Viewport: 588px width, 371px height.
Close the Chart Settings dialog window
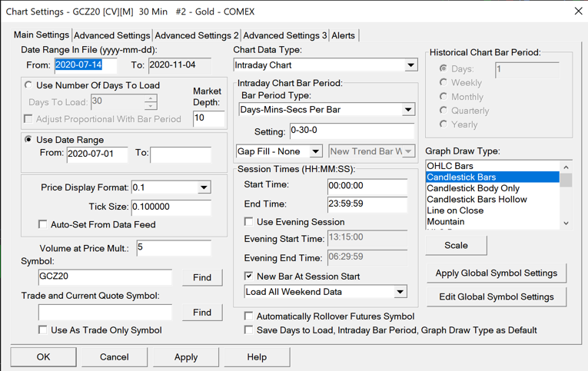578,12
